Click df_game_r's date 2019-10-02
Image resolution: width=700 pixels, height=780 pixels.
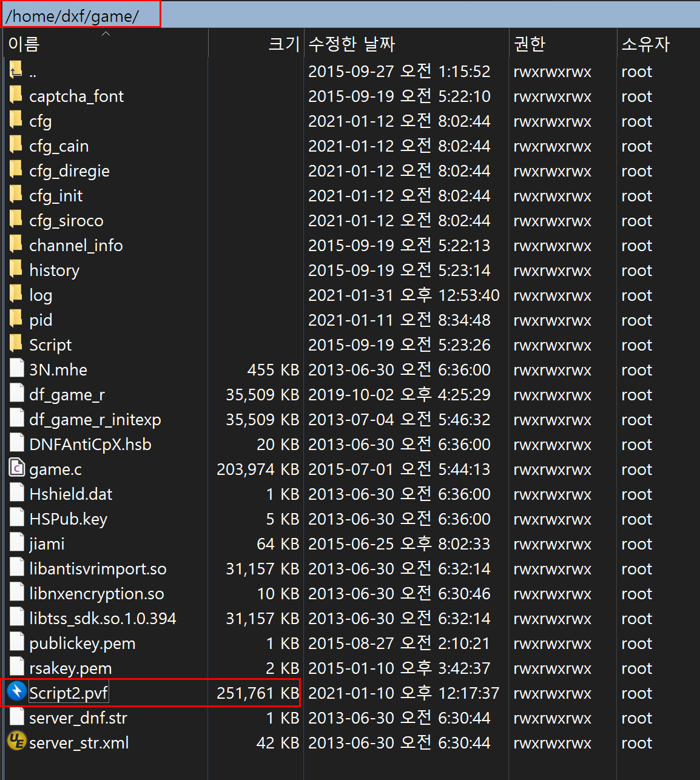point(399,394)
